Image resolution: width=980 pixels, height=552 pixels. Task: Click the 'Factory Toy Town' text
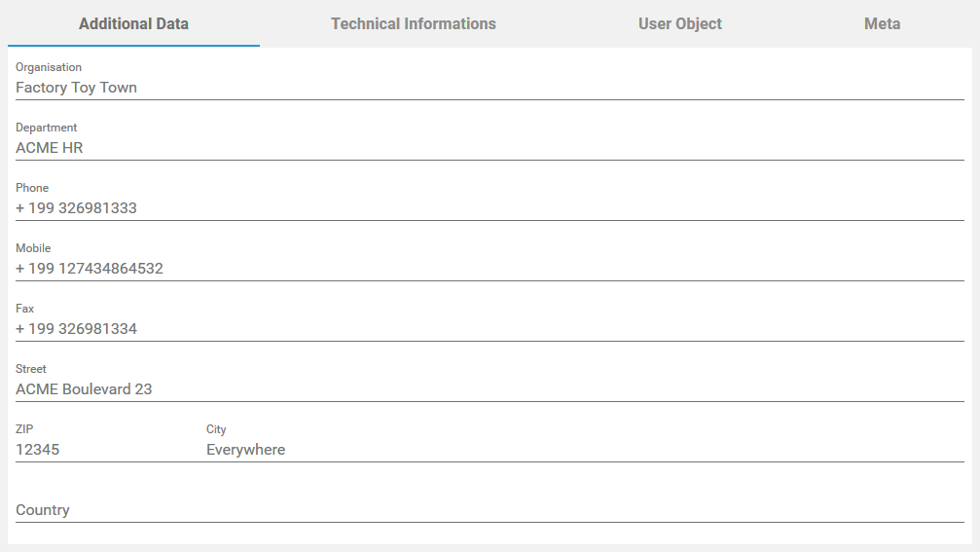click(76, 88)
